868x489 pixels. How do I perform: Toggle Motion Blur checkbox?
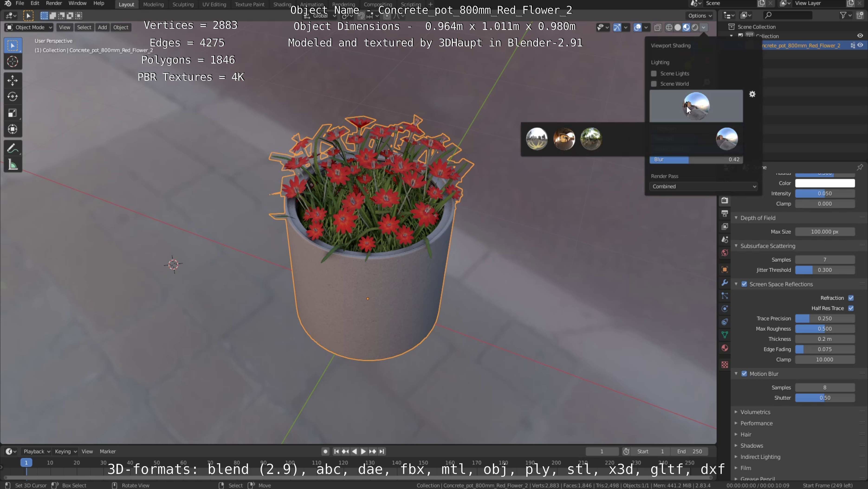(x=744, y=374)
